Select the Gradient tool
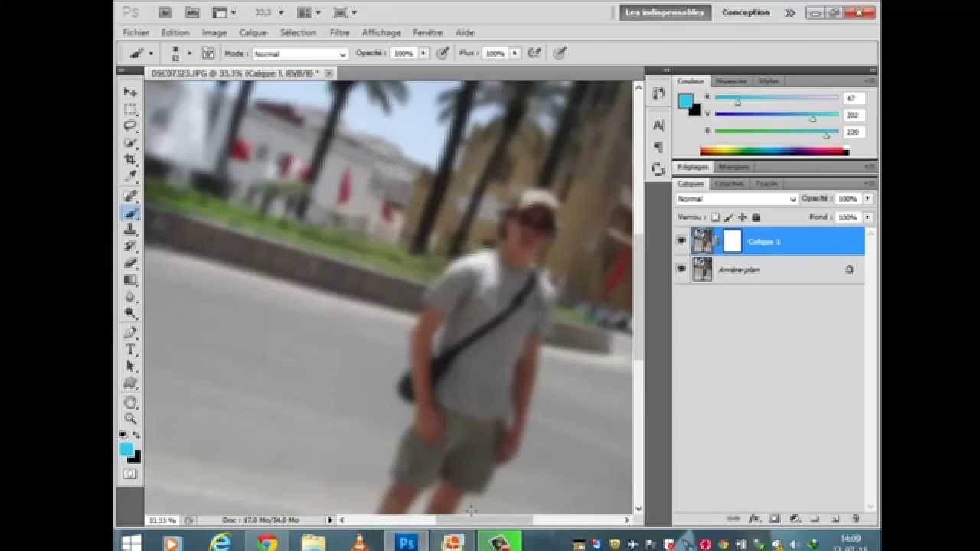 (130, 280)
